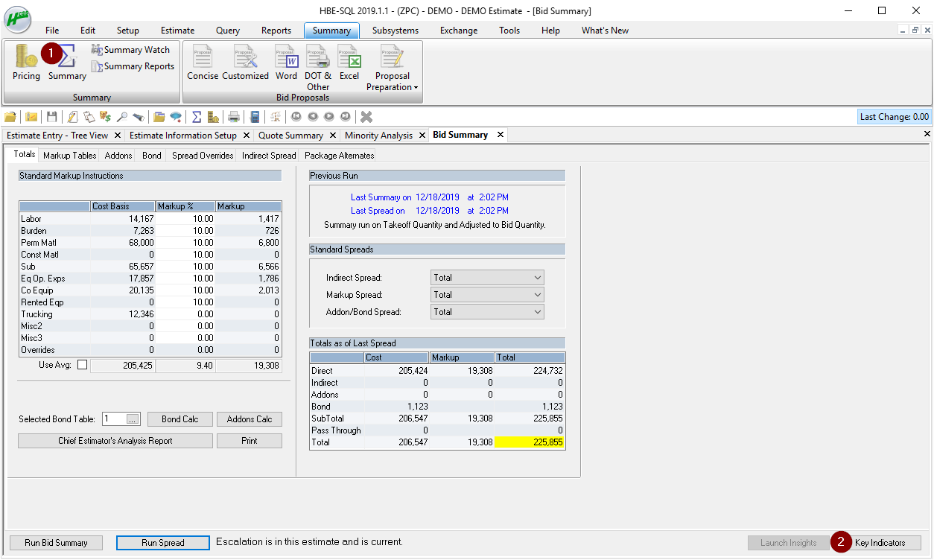Screen dimensions: 934x560
Task: Click the Sigma summation toolbar icon
Action: click(x=195, y=116)
